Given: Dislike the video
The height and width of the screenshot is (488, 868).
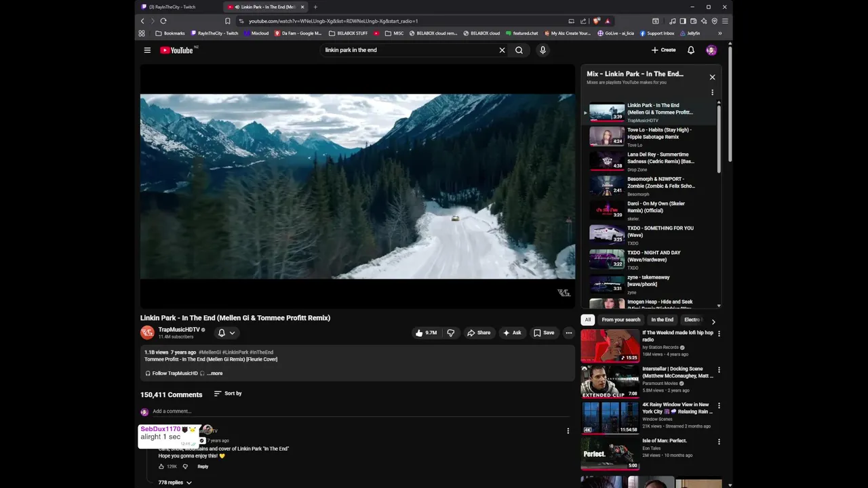Looking at the screenshot, I should tap(450, 333).
